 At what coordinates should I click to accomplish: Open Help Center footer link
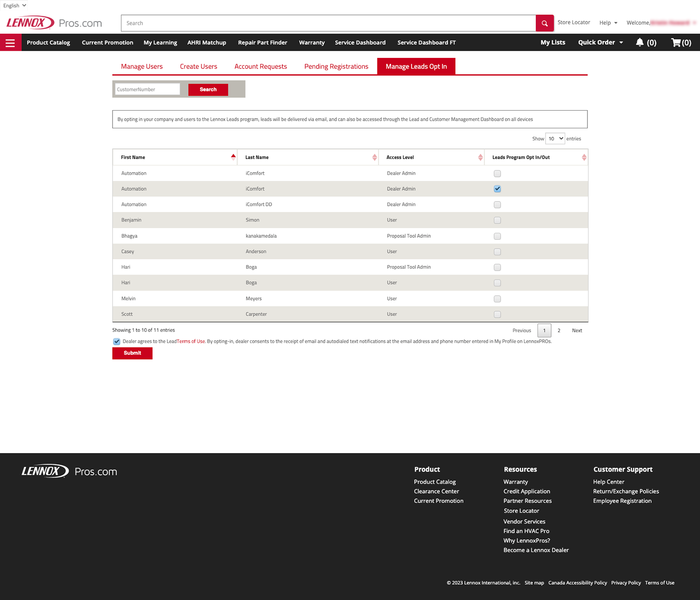click(x=609, y=482)
